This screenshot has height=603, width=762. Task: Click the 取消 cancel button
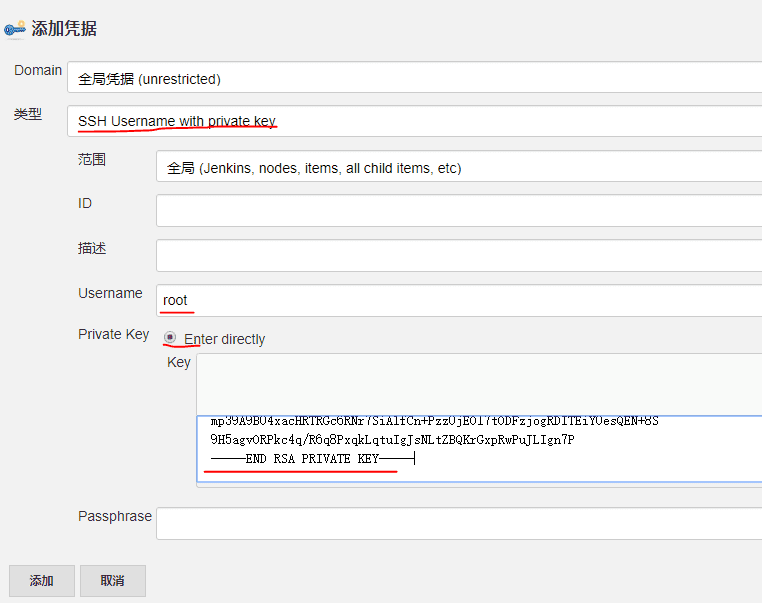[113, 581]
